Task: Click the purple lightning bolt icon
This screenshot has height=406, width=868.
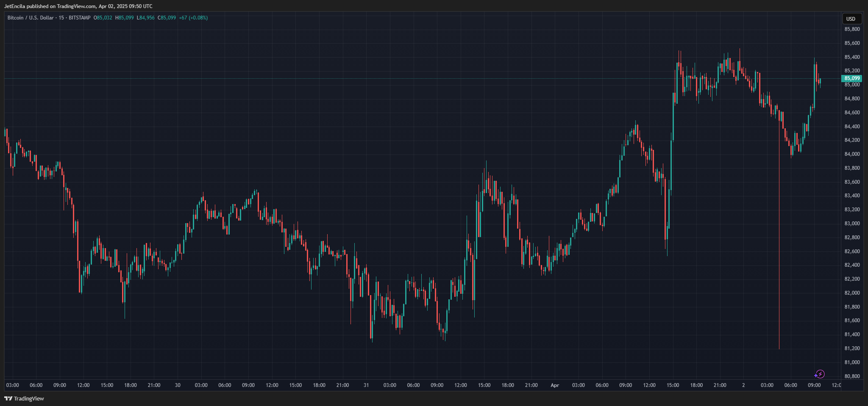Action: pyautogui.click(x=820, y=374)
